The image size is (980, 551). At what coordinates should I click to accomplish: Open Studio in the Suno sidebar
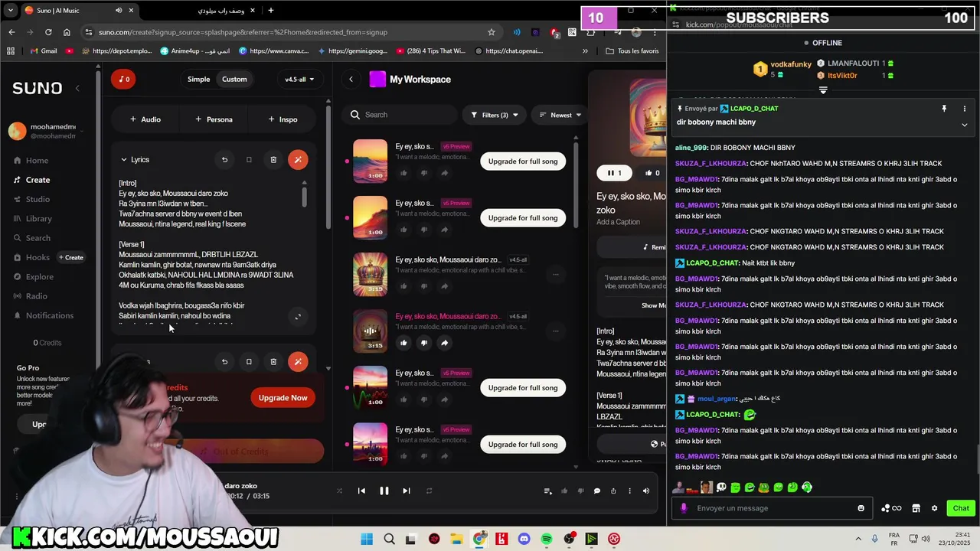31,199
